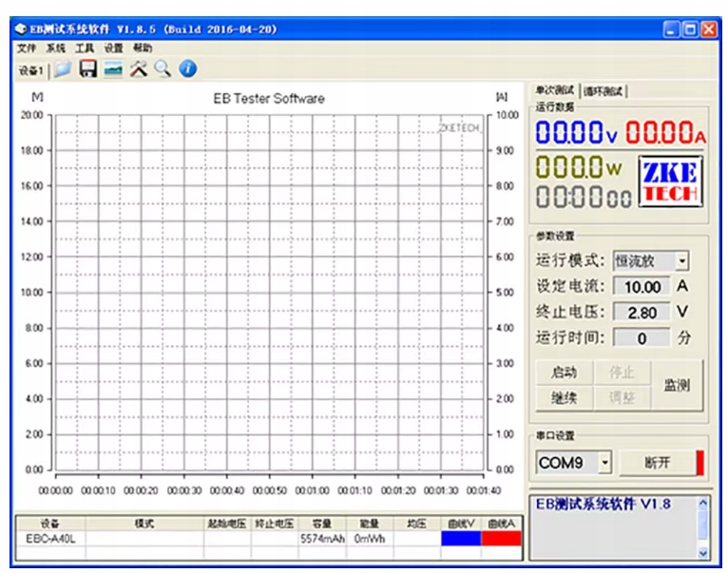This screenshot has height=573, width=728.
Task: Click the open folder toolbar icon
Action: pyautogui.click(x=63, y=68)
